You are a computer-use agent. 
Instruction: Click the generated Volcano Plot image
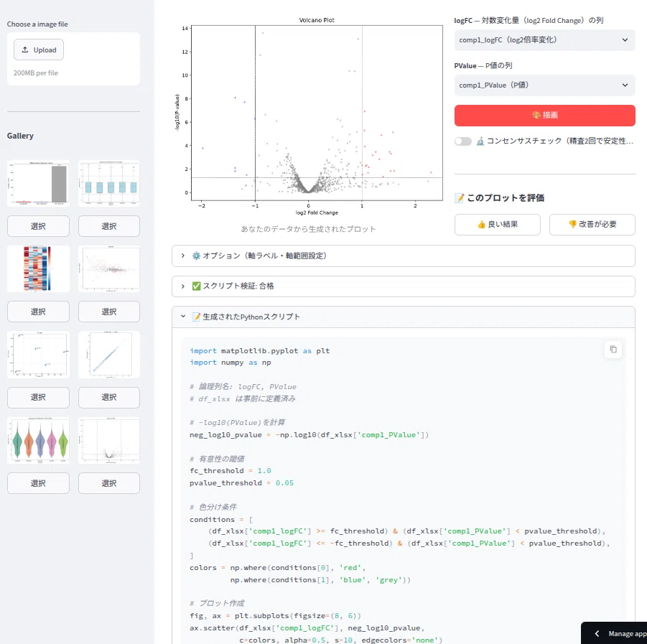click(x=309, y=116)
